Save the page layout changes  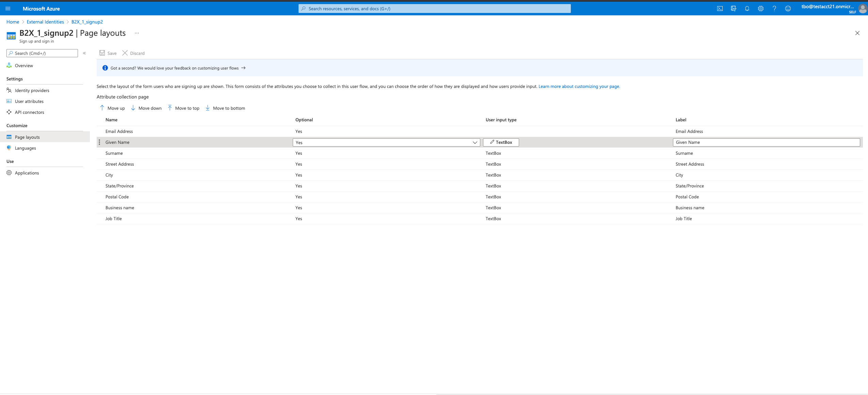(108, 53)
